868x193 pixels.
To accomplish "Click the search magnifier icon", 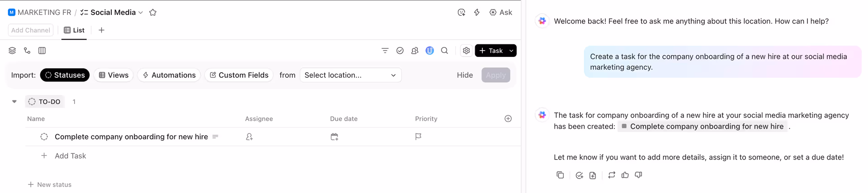I will click(x=444, y=51).
